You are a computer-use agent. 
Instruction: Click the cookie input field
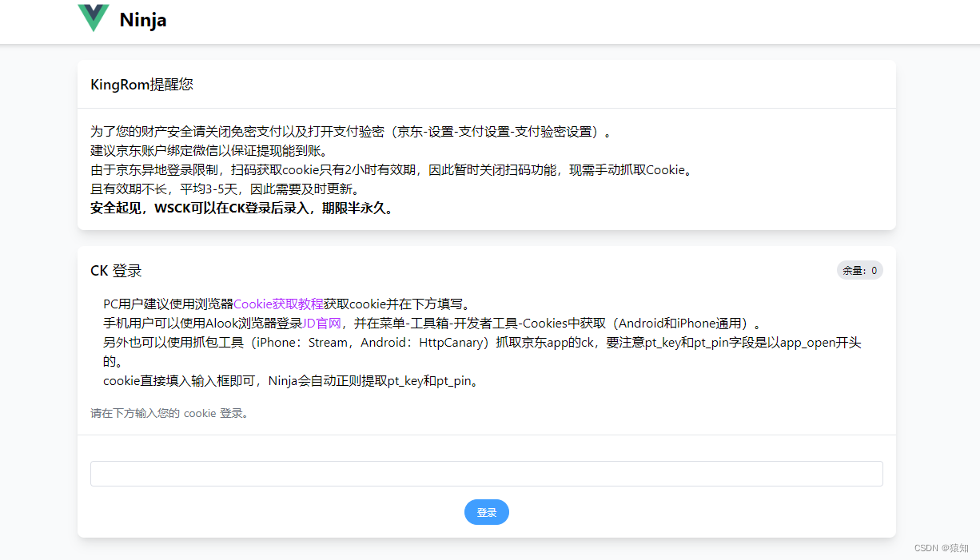[487, 474]
